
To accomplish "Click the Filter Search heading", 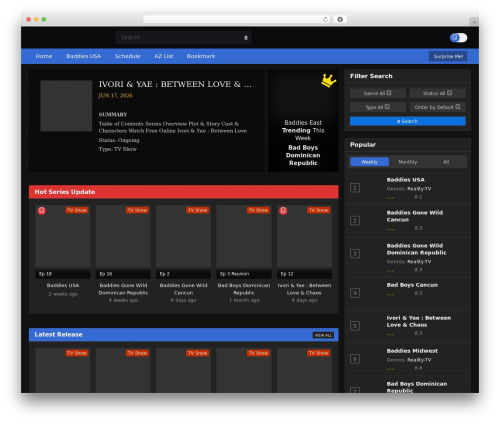I will (371, 76).
